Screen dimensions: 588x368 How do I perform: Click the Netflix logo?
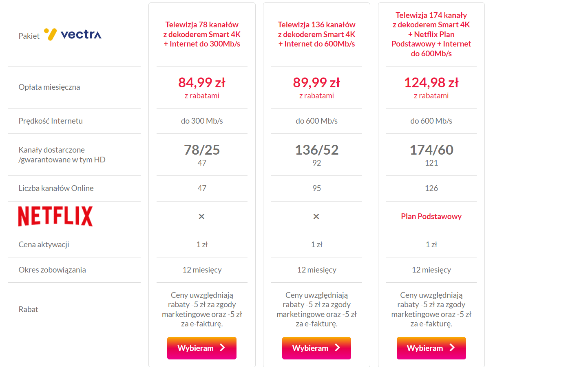point(55,216)
